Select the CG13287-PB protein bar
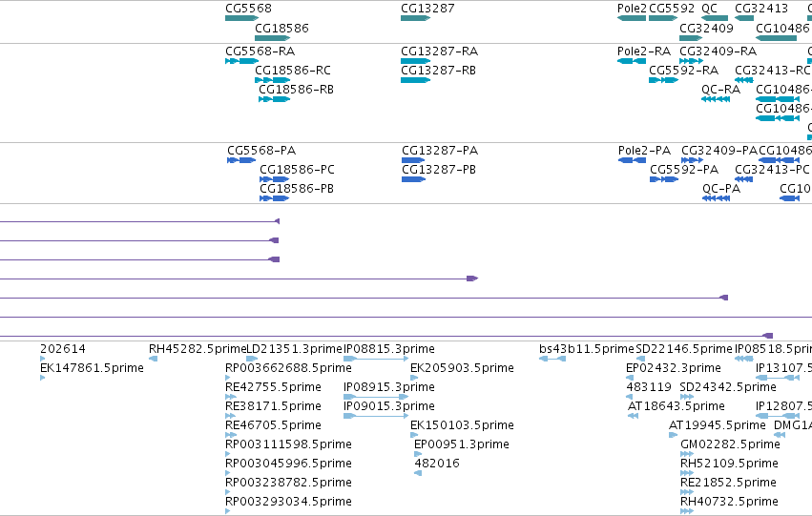 pos(414,179)
